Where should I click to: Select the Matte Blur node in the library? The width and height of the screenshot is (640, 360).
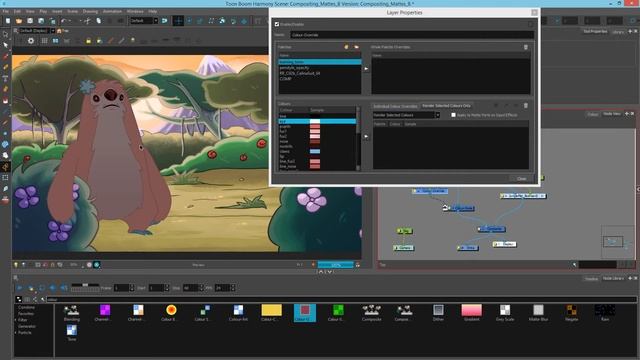tap(538, 313)
